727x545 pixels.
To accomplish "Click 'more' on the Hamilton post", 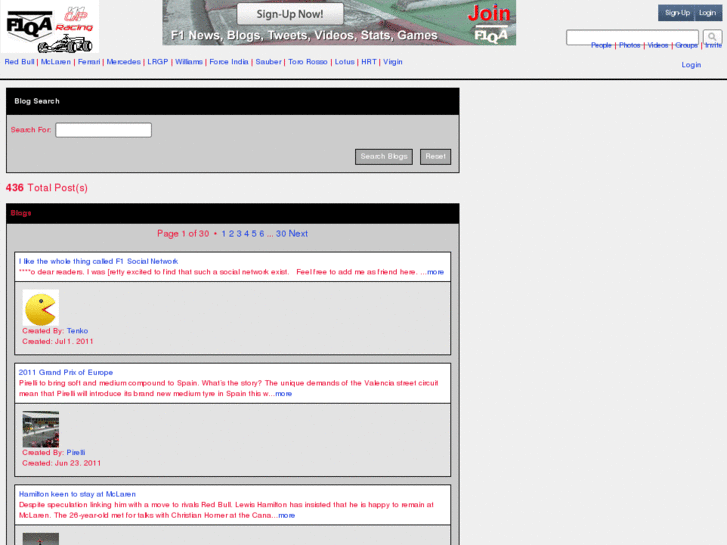I will (x=287, y=515).
